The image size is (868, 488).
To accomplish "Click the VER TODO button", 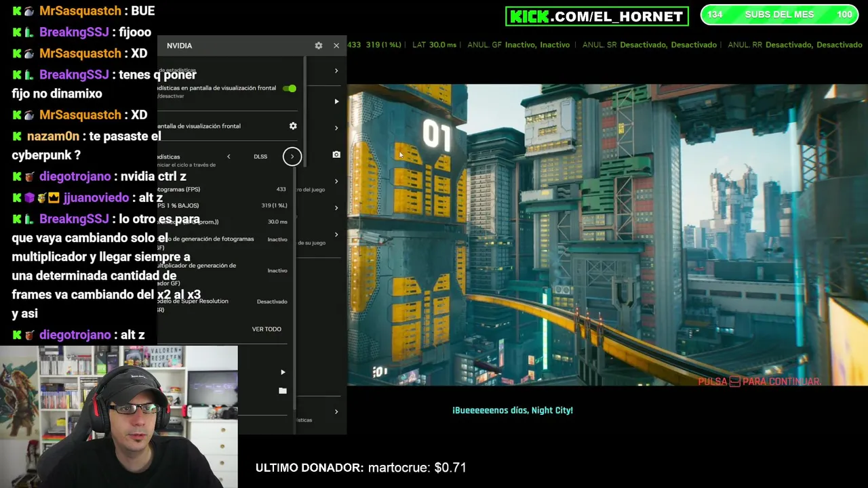I will click(x=267, y=329).
